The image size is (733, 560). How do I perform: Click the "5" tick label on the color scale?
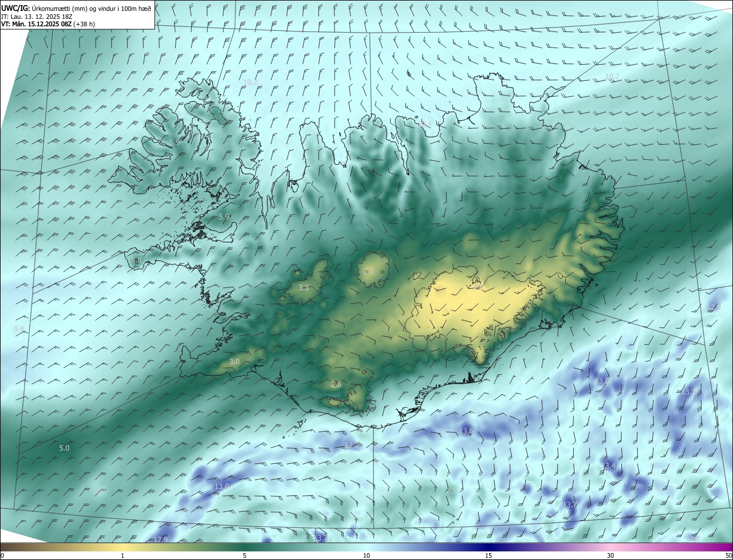[x=245, y=556]
